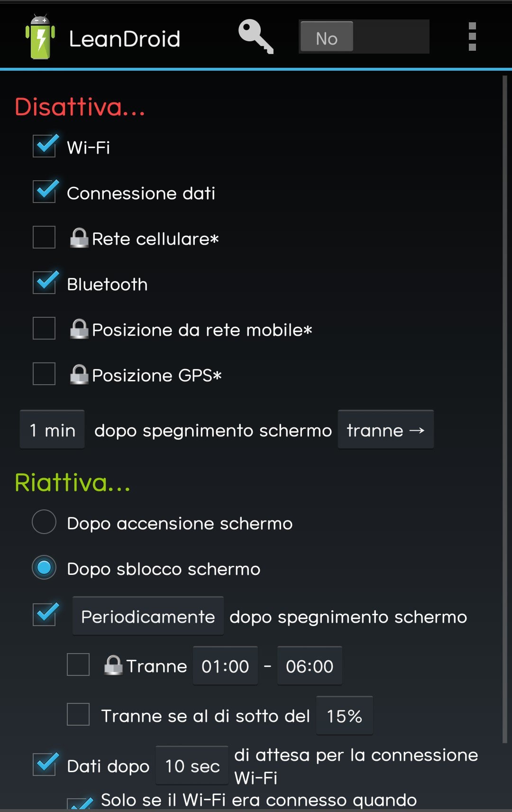Open the key unlock icon in the header
The image size is (512, 812).
tap(256, 37)
